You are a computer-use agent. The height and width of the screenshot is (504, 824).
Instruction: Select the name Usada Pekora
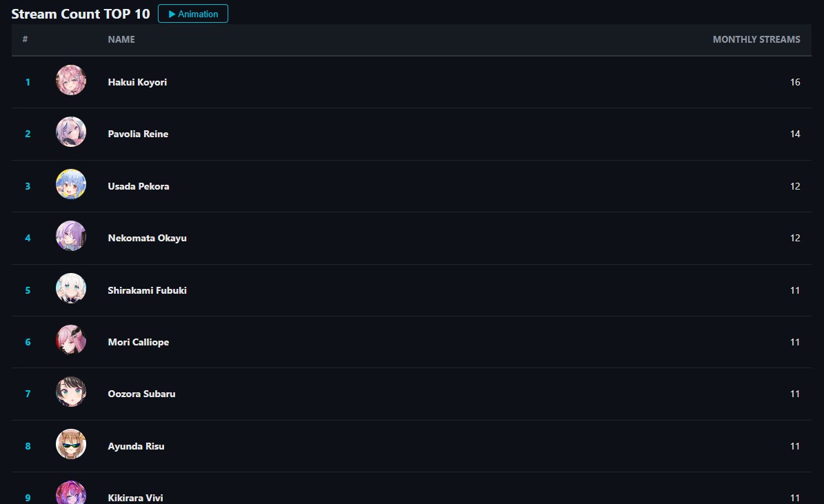(139, 187)
